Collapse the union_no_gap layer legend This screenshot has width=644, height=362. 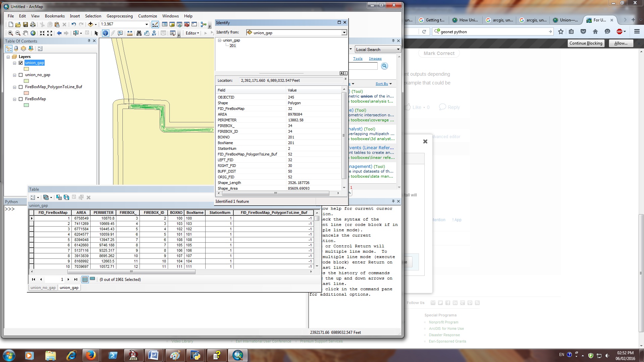tap(14, 75)
